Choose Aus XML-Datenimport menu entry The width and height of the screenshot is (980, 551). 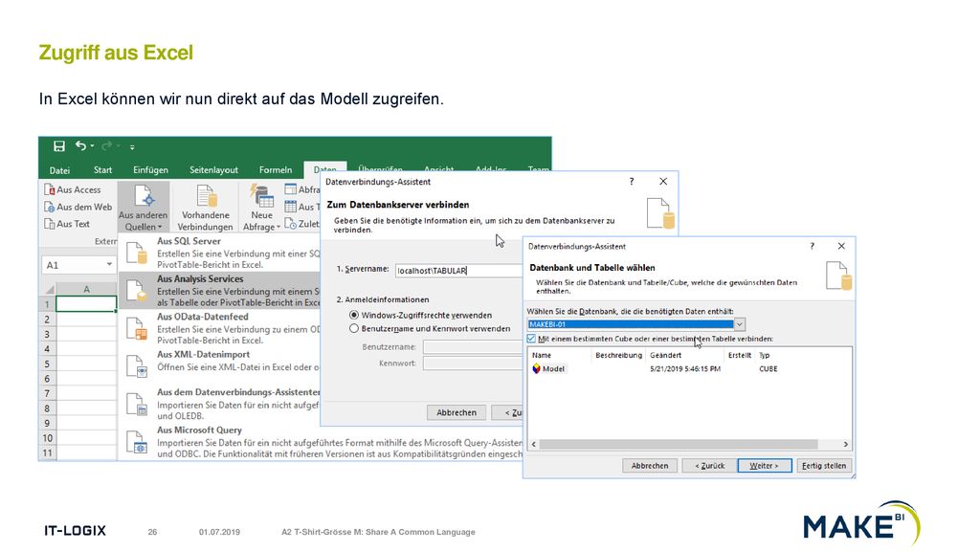coord(220,365)
